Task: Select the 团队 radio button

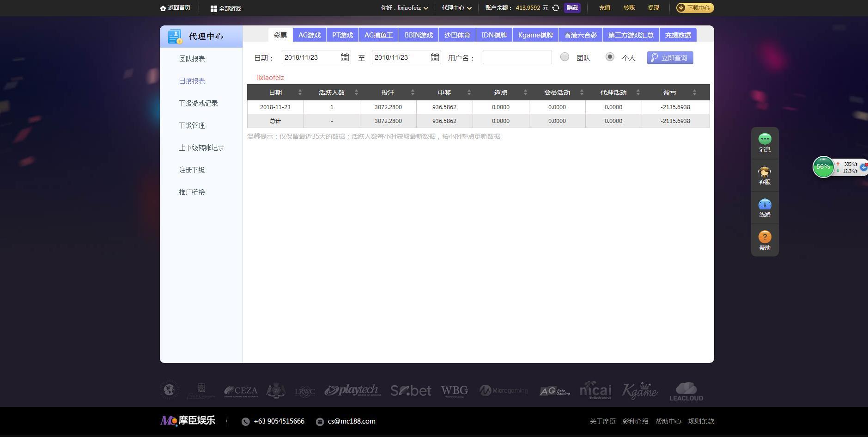Action: (564, 57)
